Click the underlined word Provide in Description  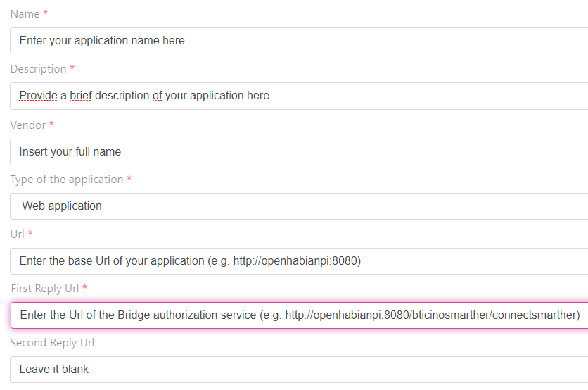[x=38, y=96]
